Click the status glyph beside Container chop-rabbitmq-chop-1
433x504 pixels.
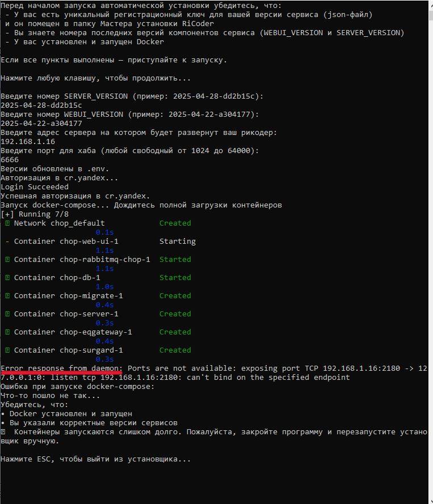7,260
